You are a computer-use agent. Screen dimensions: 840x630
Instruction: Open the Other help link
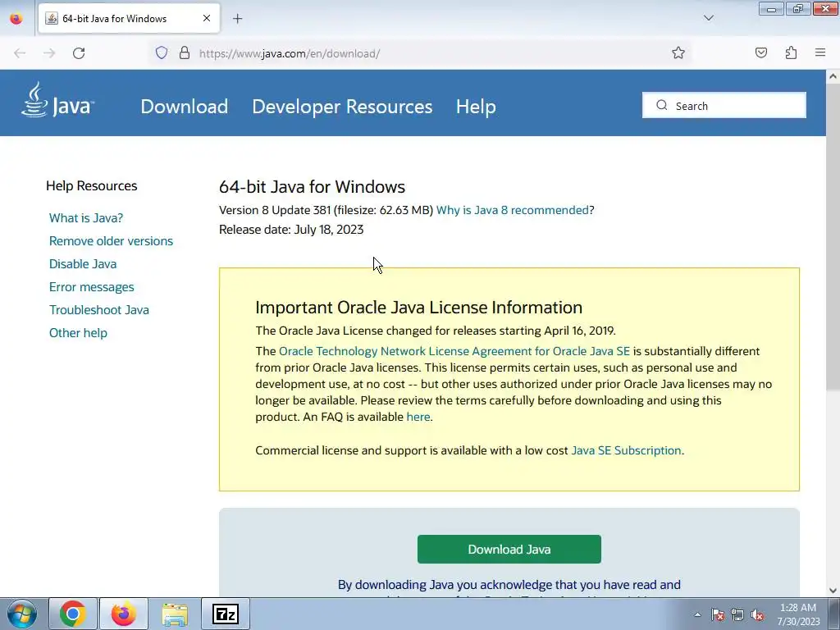(78, 333)
